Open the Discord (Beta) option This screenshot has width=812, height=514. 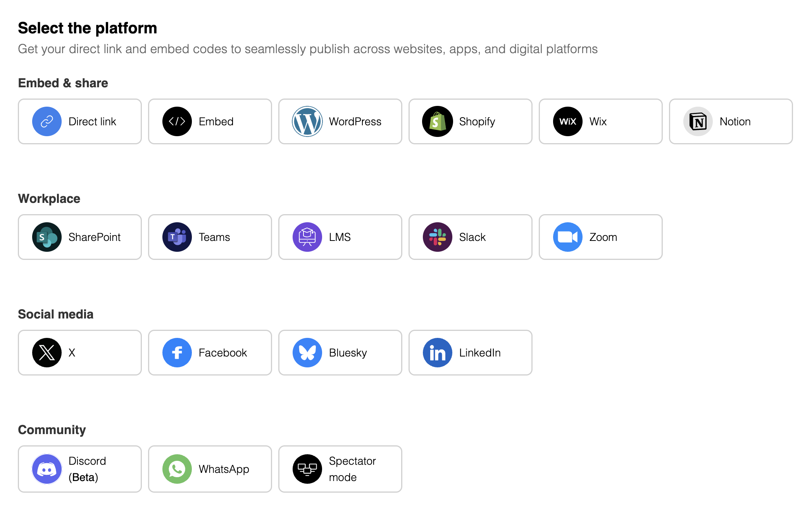tap(80, 469)
